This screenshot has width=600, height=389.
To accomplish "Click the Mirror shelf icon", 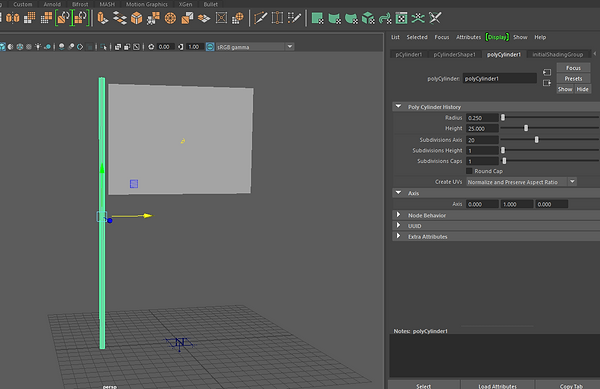I will click(x=13, y=18).
